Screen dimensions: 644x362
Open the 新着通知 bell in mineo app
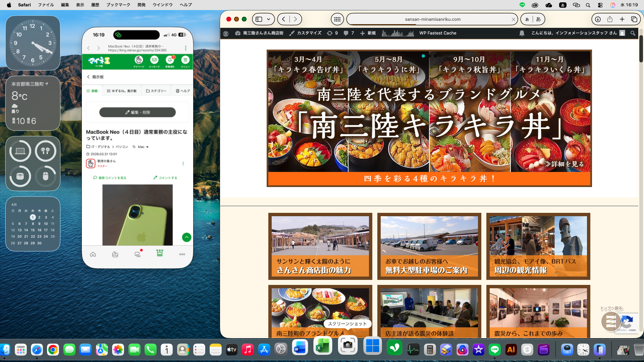click(170, 60)
